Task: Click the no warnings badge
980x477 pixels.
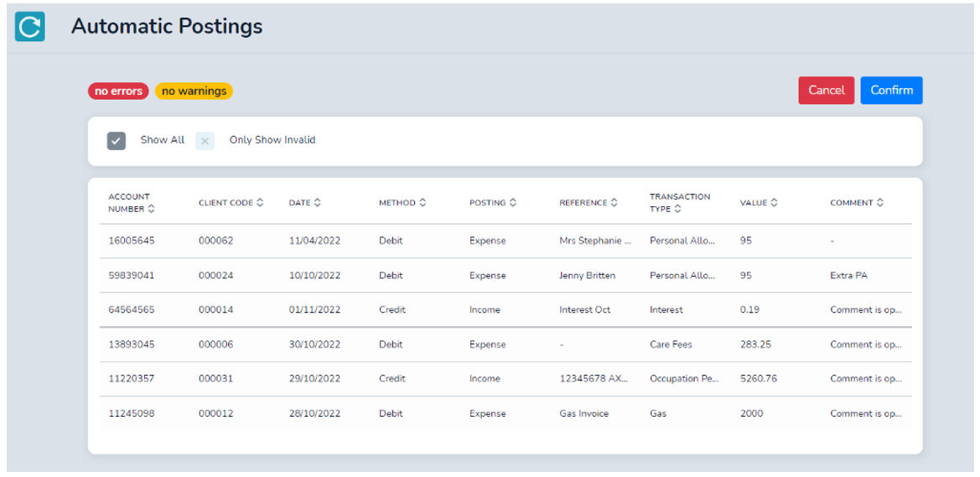Action: 194,91
